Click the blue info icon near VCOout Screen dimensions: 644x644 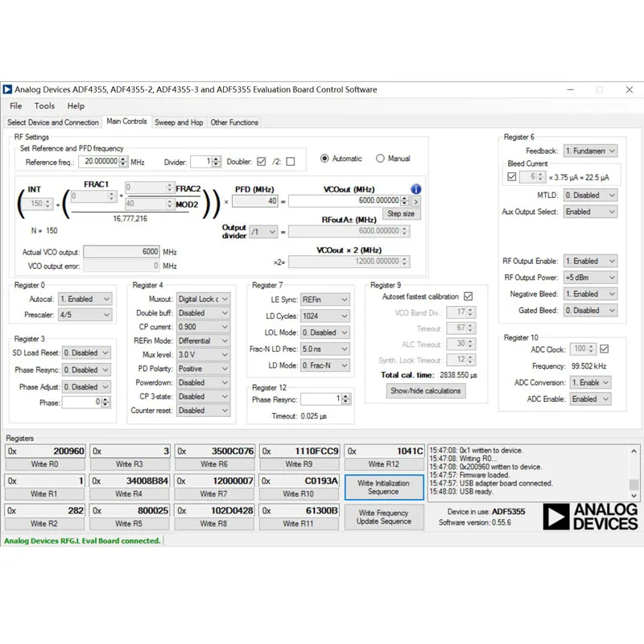(415, 189)
